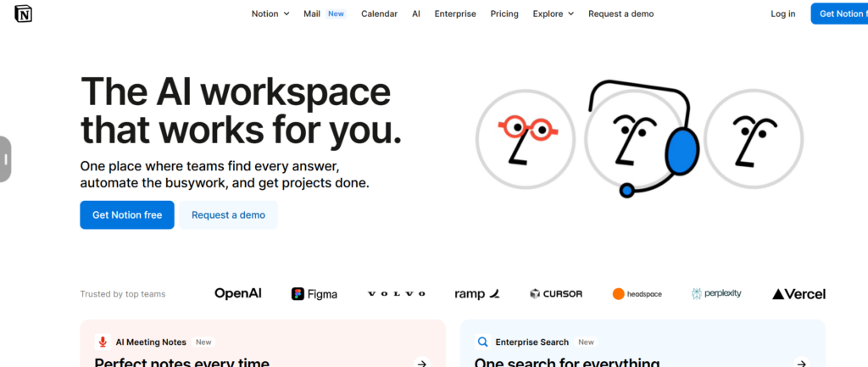Click Request a demo button below headline
This screenshot has height=367, width=868.
click(228, 215)
